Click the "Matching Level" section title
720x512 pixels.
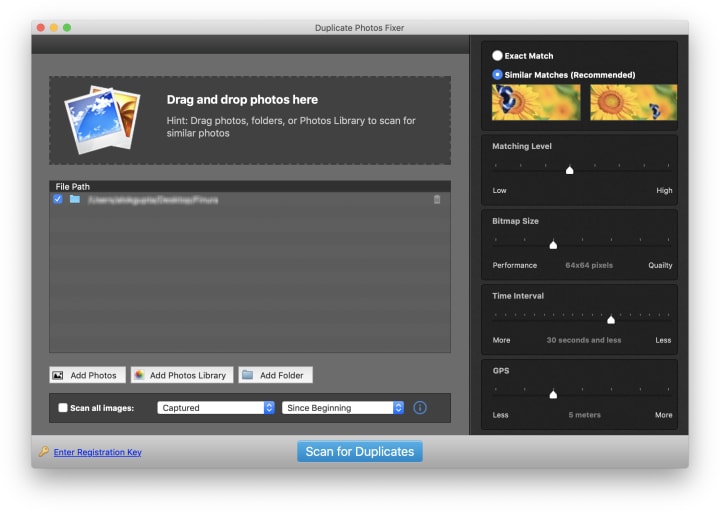522,146
